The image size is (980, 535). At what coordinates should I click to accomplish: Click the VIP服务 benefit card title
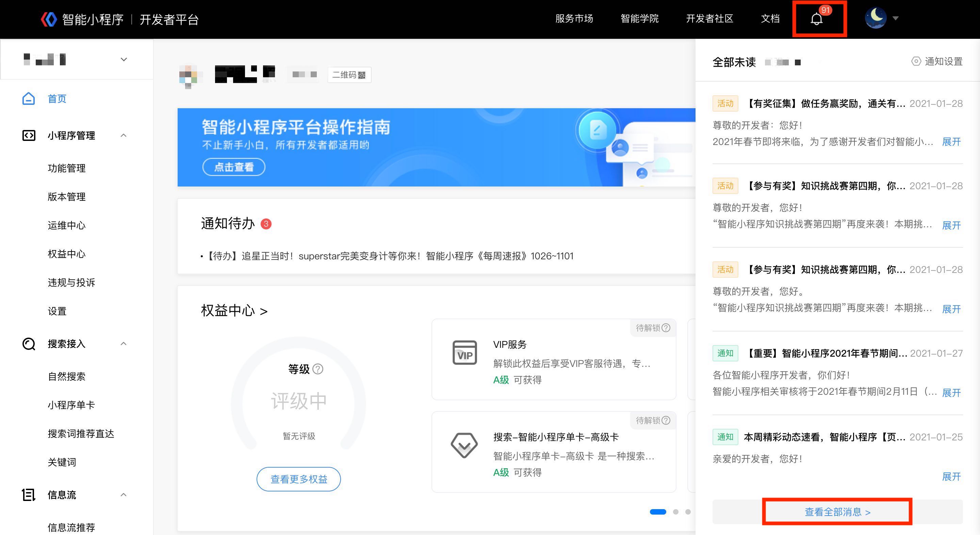[510, 344]
